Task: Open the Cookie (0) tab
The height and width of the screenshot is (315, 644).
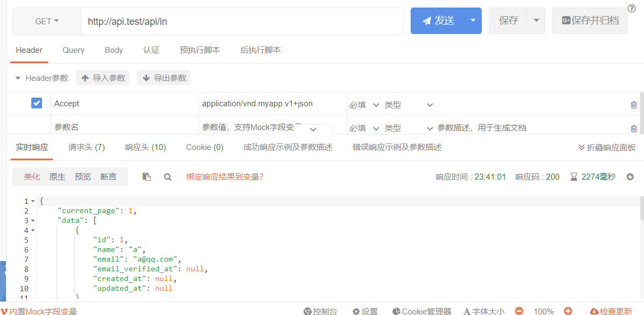Action: [205, 147]
